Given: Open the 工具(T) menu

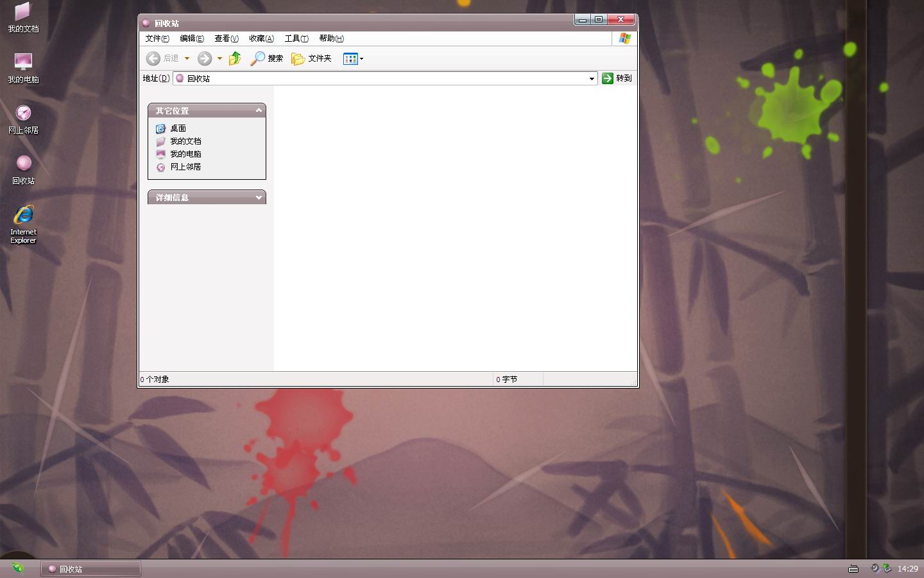Looking at the screenshot, I should click(296, 39).
